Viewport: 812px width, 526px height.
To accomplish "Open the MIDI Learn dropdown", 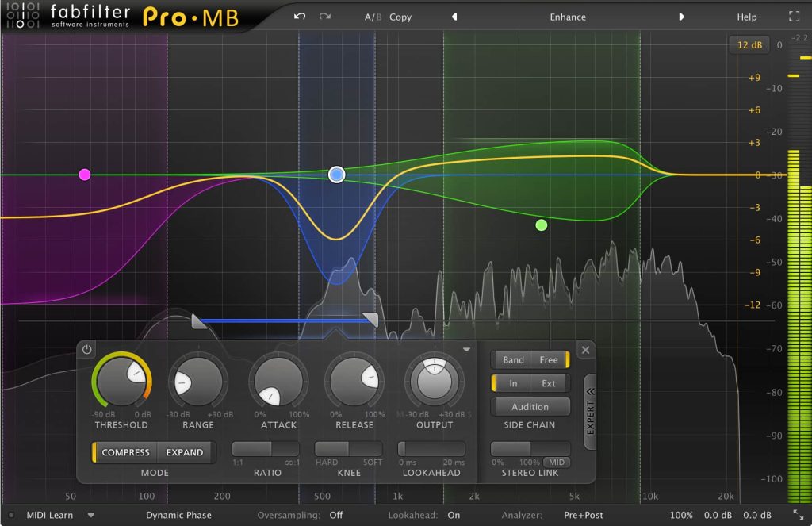I will pyautogui.click(x=91, y=515).
